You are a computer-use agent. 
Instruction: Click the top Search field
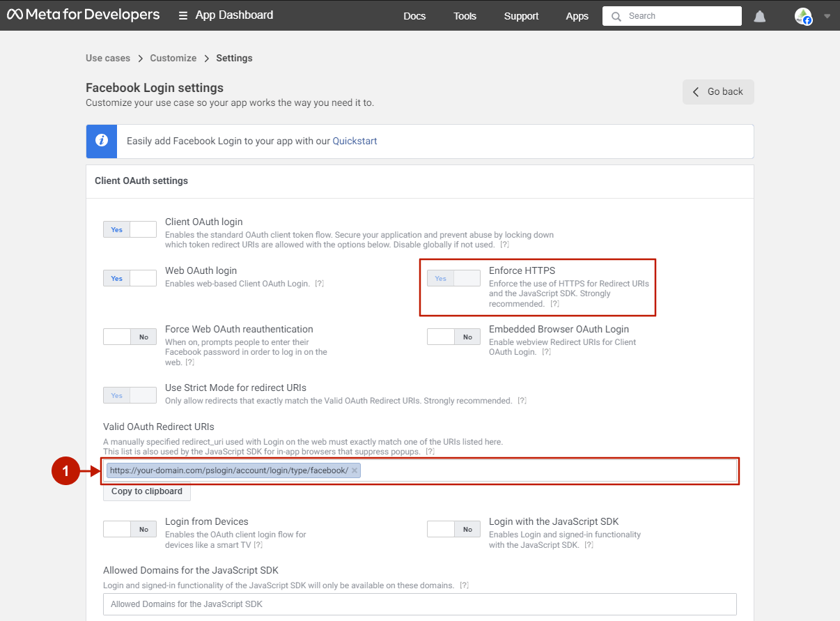(x=672, y=16)
